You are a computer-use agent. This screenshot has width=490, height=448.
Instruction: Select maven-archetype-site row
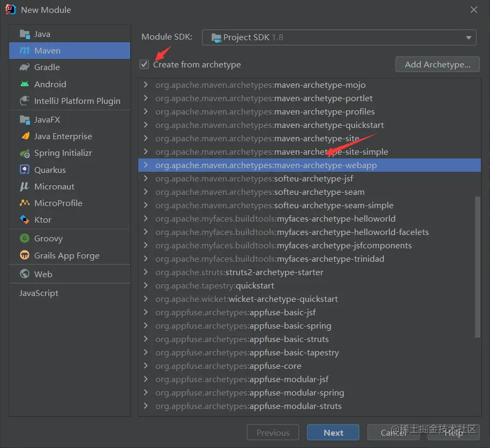[x=310, y=139]
